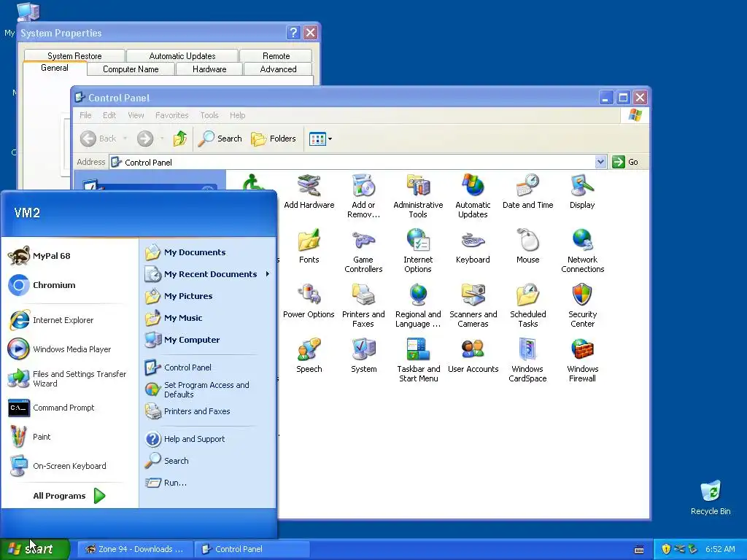Open the Mouse applet icon
This screenshot has width=747, height=560.
click(527, 246)
